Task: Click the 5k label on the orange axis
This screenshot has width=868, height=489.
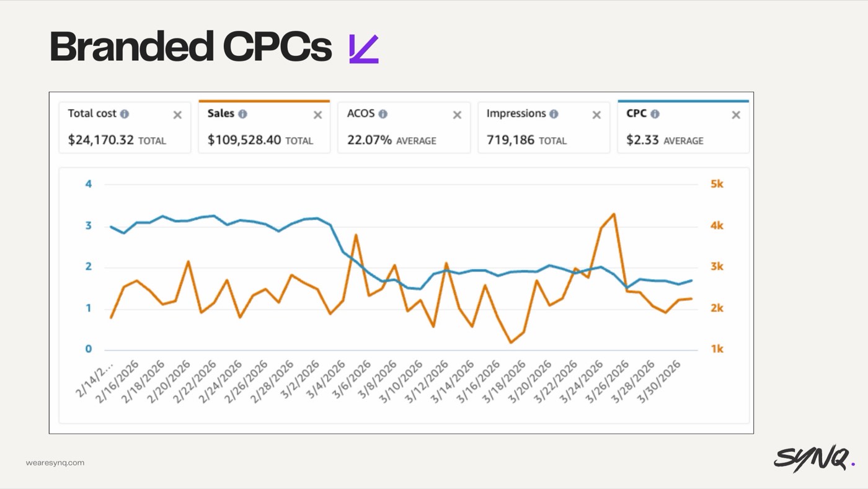Action: (x=717, y=184)
